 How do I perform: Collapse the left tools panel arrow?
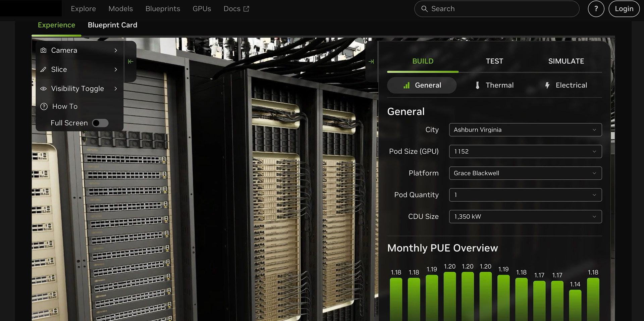130,61
